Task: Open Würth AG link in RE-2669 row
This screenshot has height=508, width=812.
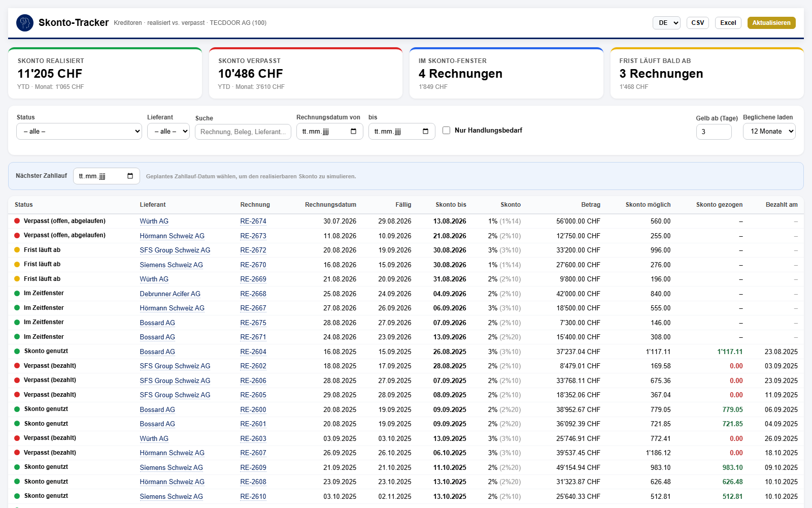Action: (x=154, y=279)
